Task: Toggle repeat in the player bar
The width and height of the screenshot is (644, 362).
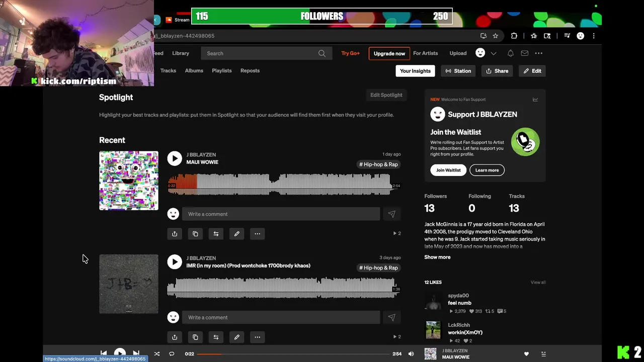Action: pyautogui.click(x=172, y=354)
